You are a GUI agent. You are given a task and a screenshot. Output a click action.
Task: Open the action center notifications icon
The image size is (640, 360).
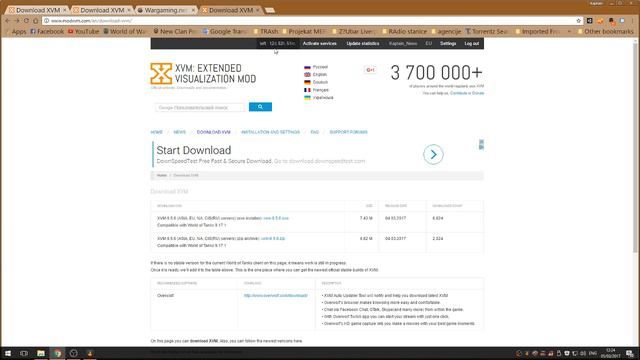tap(630, 353)
